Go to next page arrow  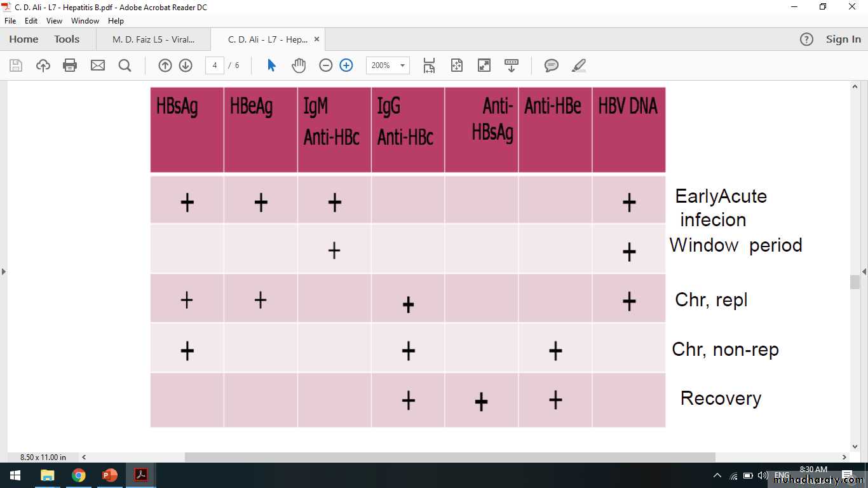pos(186,65)
